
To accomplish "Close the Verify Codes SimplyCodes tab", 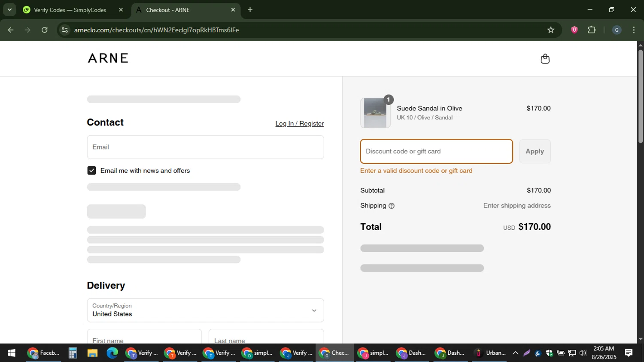I will pos(121,9).
